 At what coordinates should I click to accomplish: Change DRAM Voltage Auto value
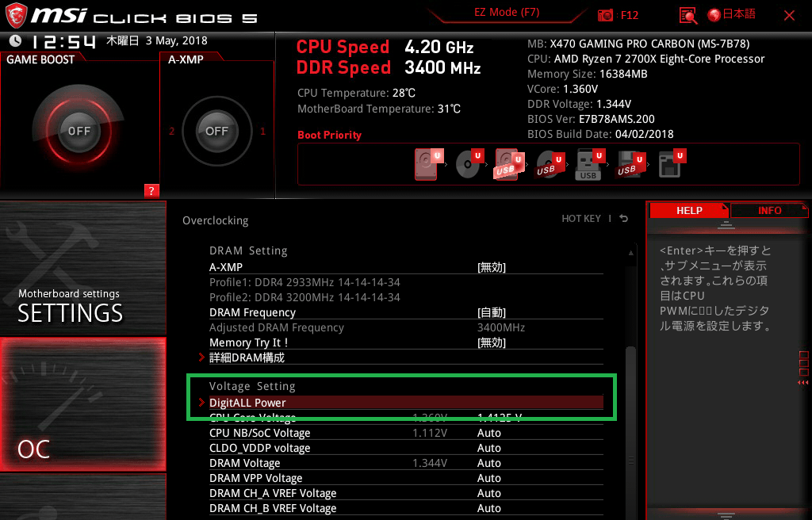[488, 463]
